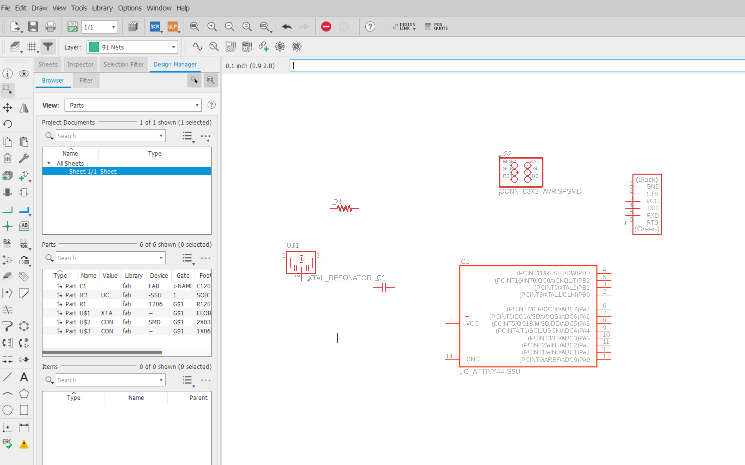
Task: Select the Paste tool
Action: pyautogui.click(x=24, y=142)
